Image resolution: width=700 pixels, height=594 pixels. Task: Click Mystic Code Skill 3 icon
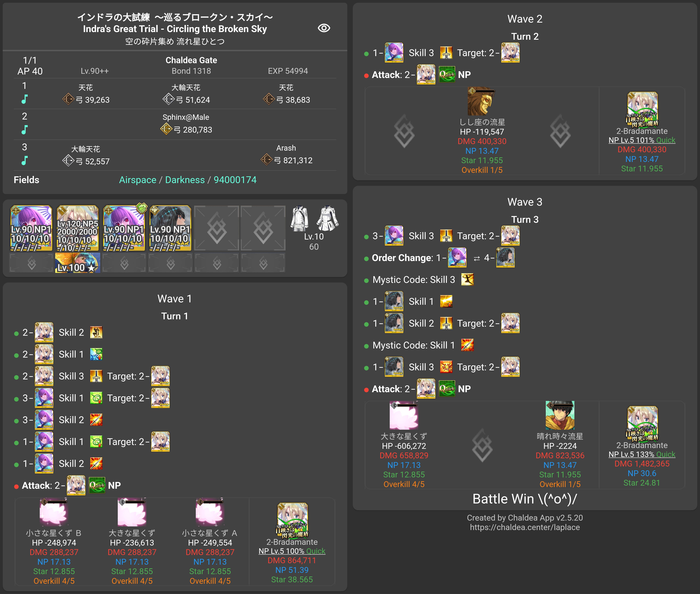point(467,279)
